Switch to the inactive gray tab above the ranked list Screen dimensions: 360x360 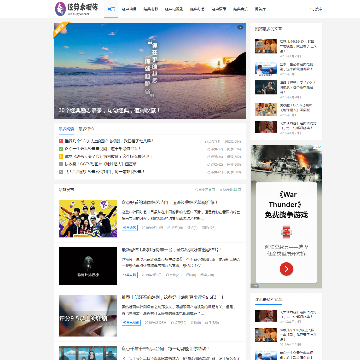pos(86,129)
